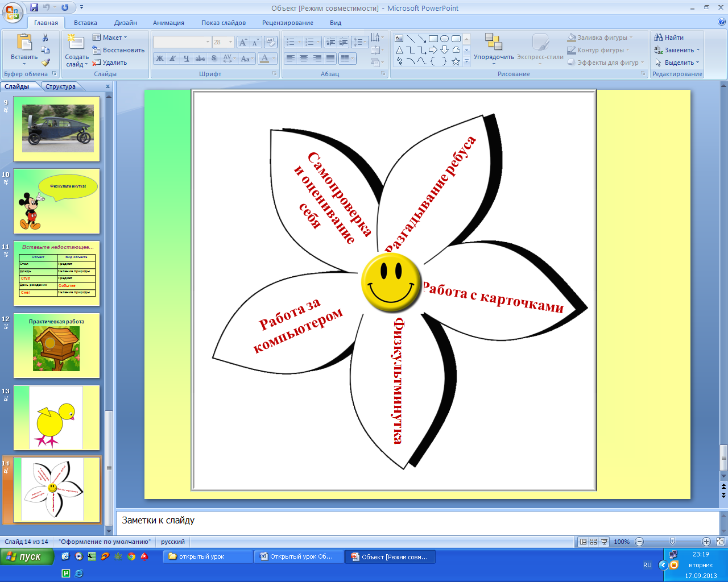
Task: Click the Clear Formatting eraser icon
Action: (x=271, y=42)
